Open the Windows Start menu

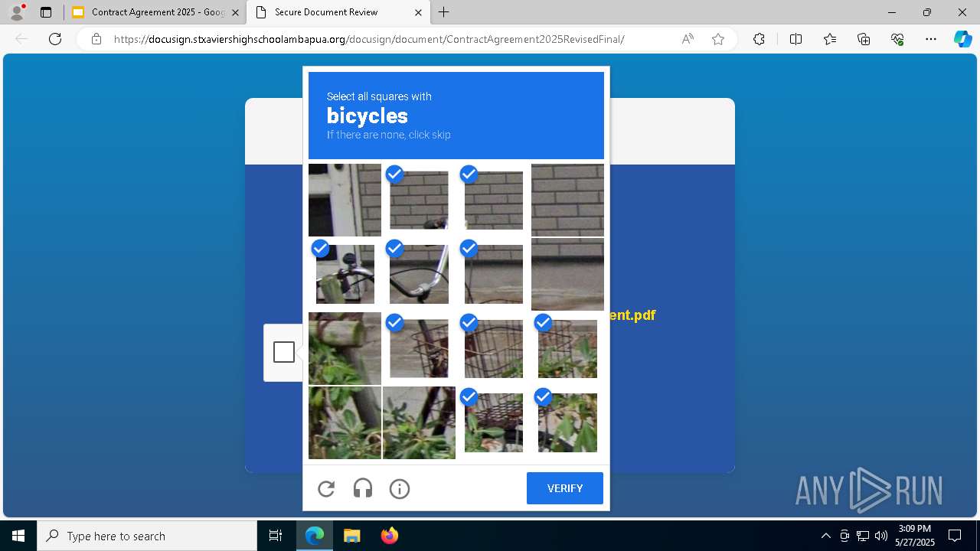[18, 536]
